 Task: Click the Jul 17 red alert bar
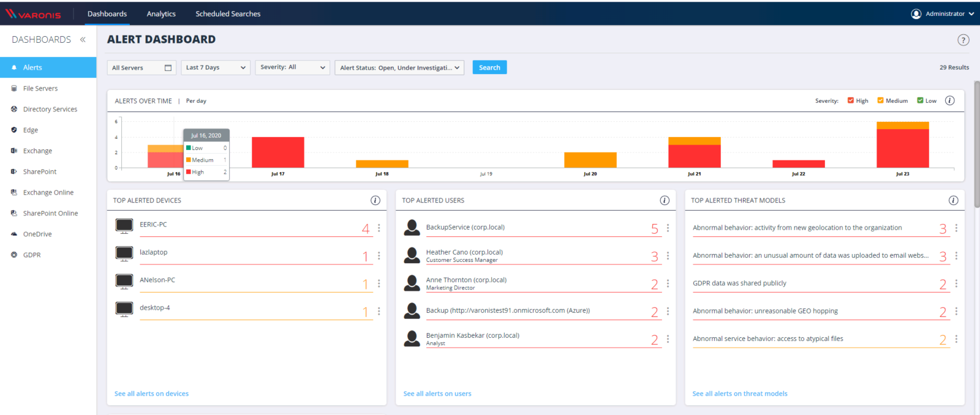(x=278, y=152)
